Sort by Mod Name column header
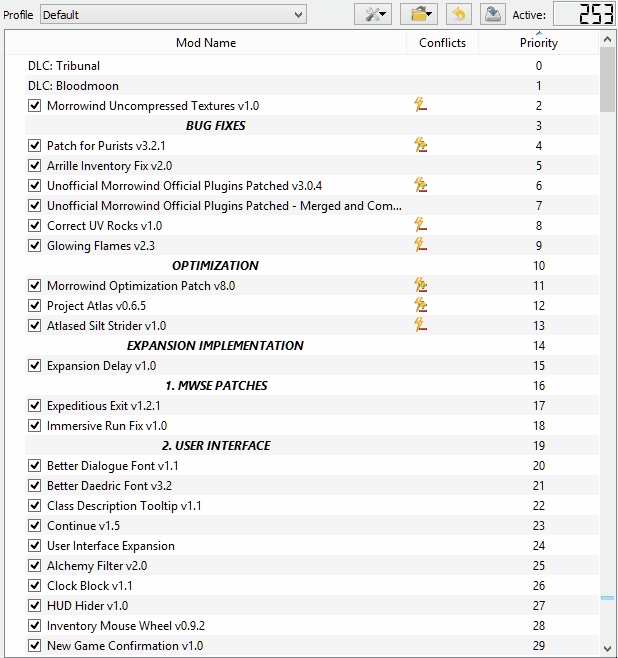618x658 pixels. [206, 43]
